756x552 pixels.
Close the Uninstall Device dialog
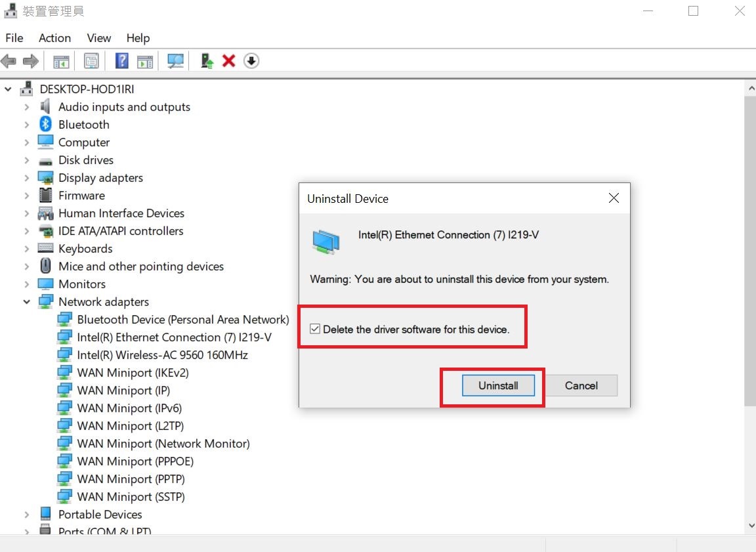pos(614,198)
